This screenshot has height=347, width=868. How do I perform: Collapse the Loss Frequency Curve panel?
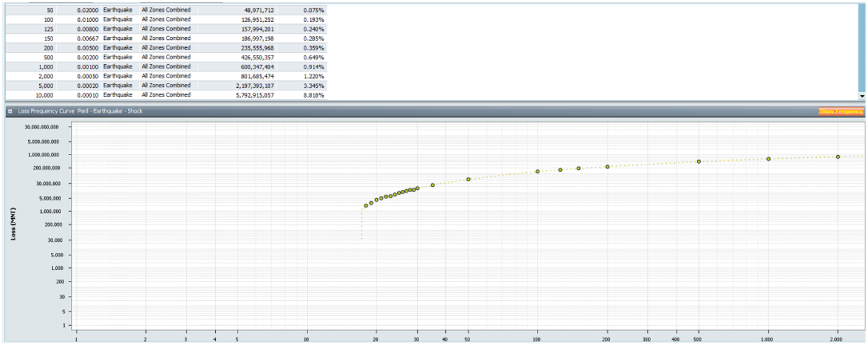pos(11,112)
